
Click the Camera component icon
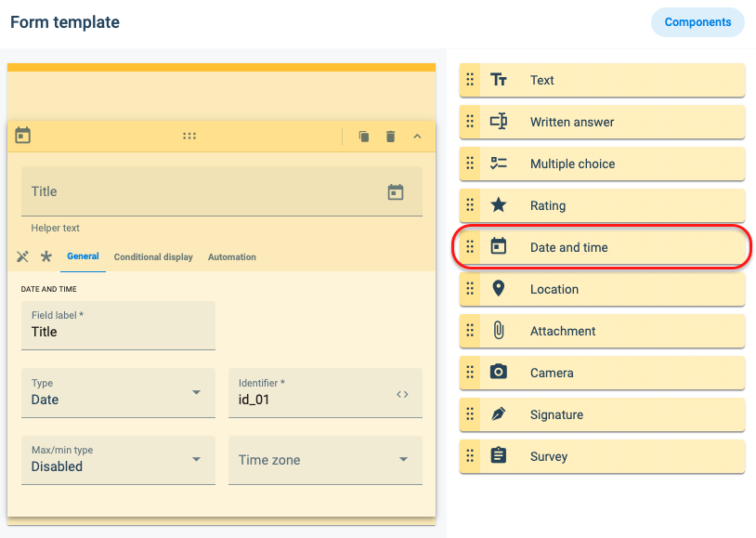coord(499,372)
